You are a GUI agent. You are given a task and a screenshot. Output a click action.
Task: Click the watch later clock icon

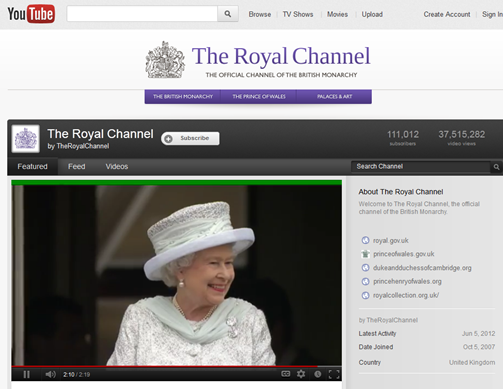point(318,374)
